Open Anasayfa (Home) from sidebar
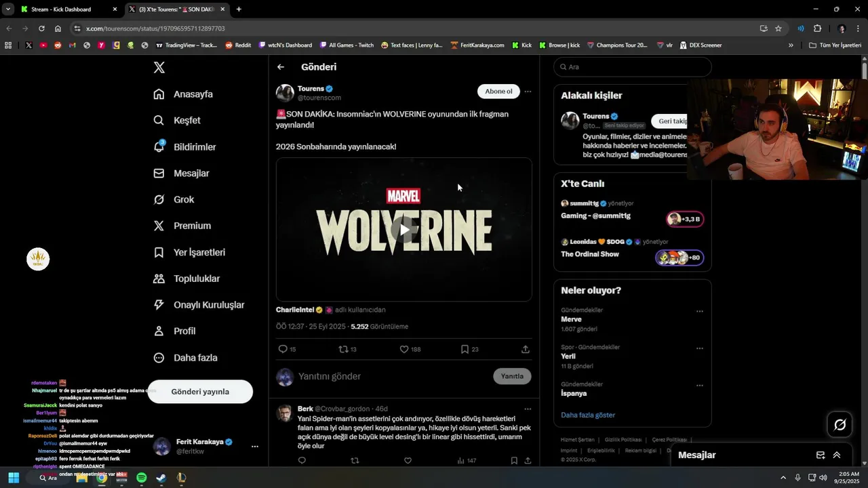This screenshot has width=868, height=488. point(184,94)
